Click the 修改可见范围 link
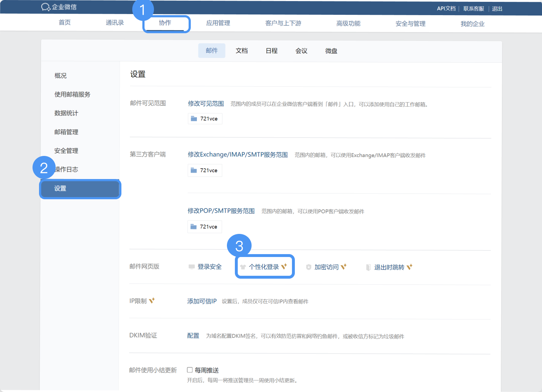Image resolution: width=542 pixels, height=392 pixels. [x=206, y=104]
